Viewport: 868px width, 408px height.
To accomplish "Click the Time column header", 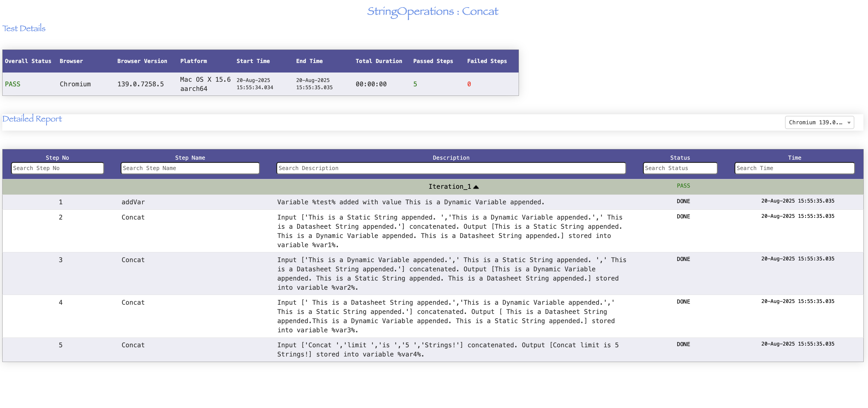I will point(794,158).
